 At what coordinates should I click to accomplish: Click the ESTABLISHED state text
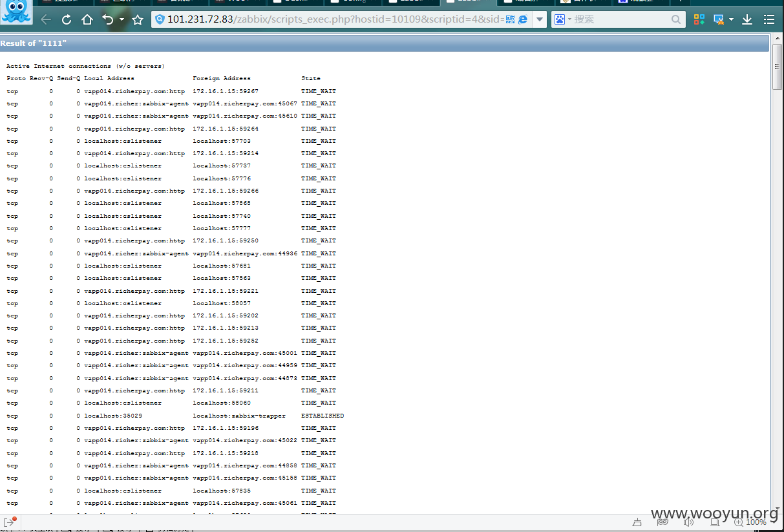pos(323,416)
